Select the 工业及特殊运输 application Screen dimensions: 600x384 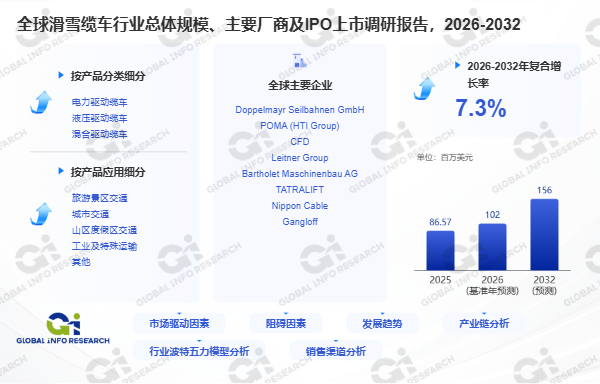pos(104,246)
